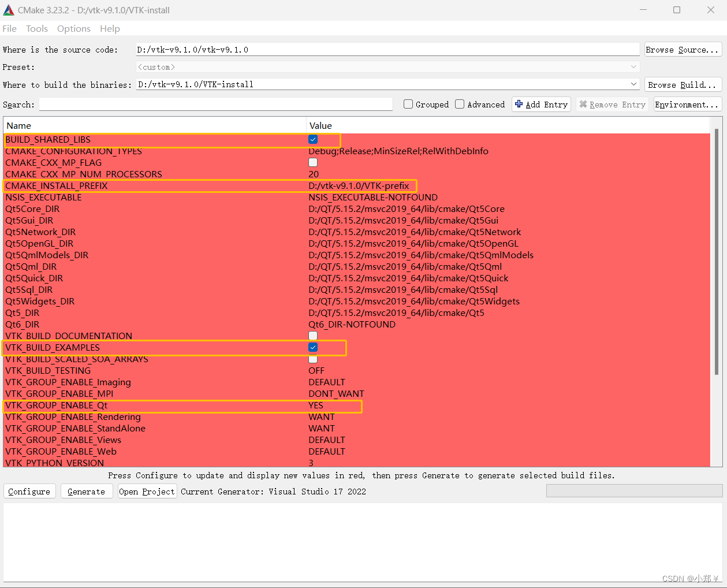Open the Environment dialog
Image resolution: width=727 pixels, height=588 pixels.
click(687, 105)
